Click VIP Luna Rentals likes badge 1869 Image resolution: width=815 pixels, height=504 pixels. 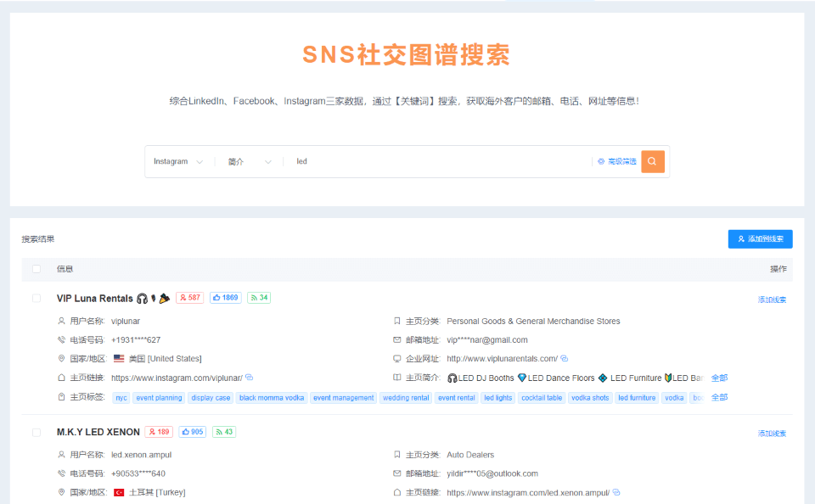click(x=226, y=298)
